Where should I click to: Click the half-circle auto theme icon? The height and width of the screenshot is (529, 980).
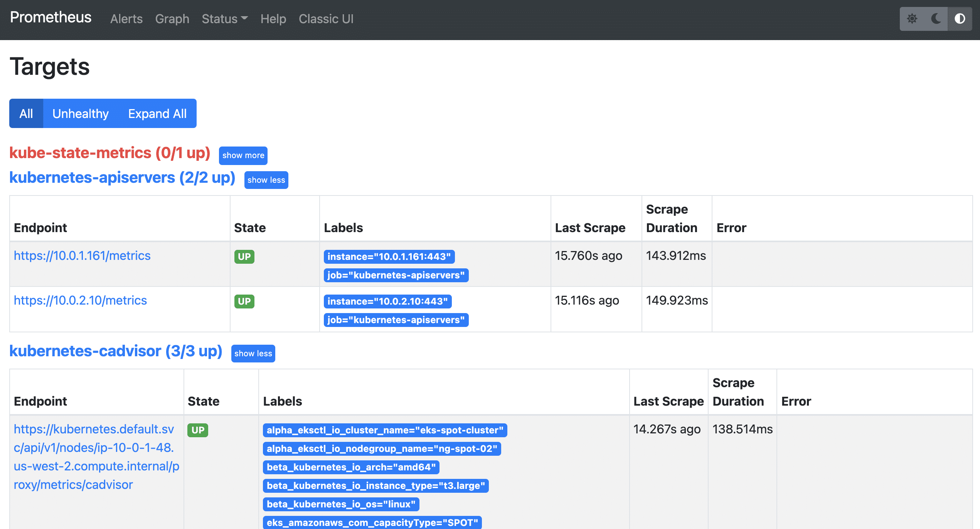960,18
